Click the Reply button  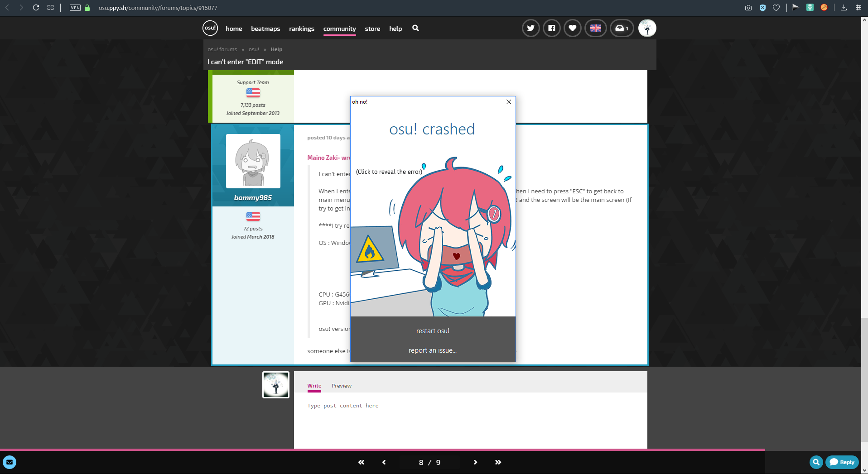(842, 462)
